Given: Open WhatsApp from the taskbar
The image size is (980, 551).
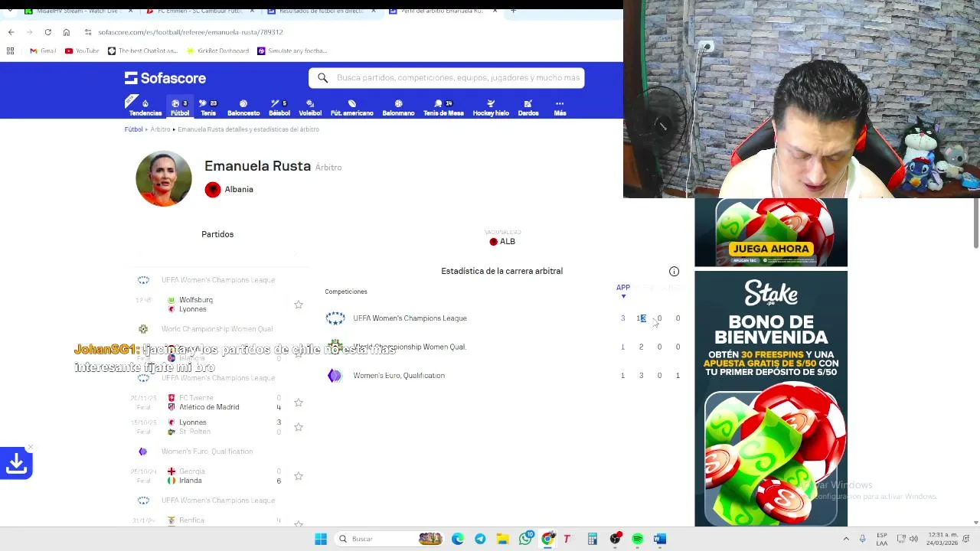Looking at the screenshot, I should 525,539.
